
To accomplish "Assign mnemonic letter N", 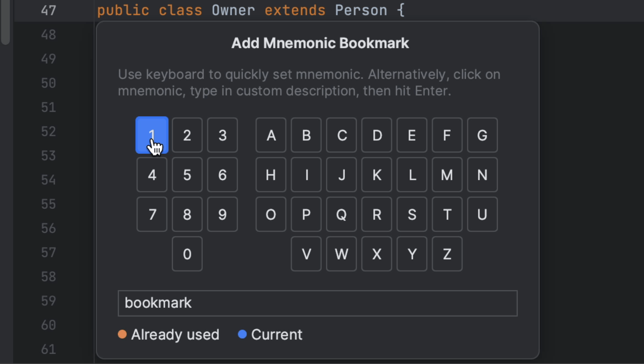I will 482,175.
